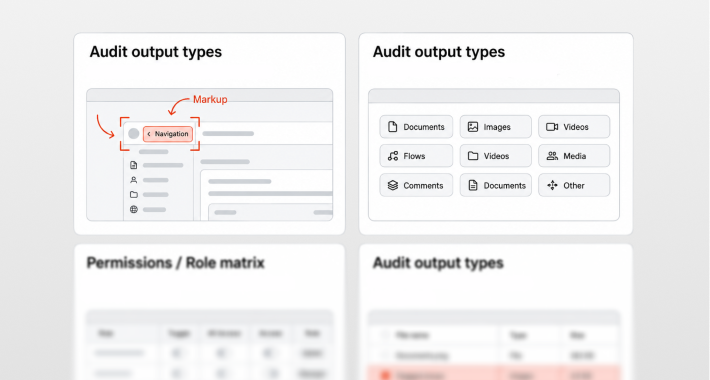
Task: Select the user icon in the mockup sidebar
Action: [x=134, y=180]
